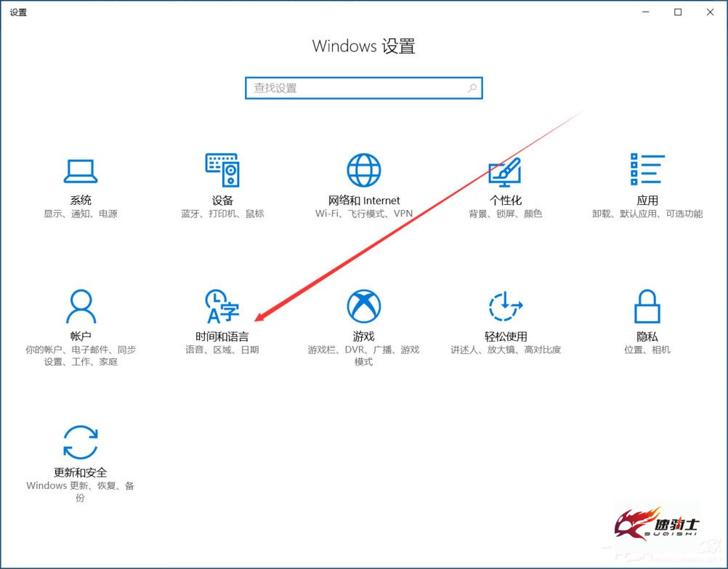Click the Wi-Fi、飞行模式、VPN description
Image resolution: width=728 pixels, height=569 pixels.
(x=364, y=214)
